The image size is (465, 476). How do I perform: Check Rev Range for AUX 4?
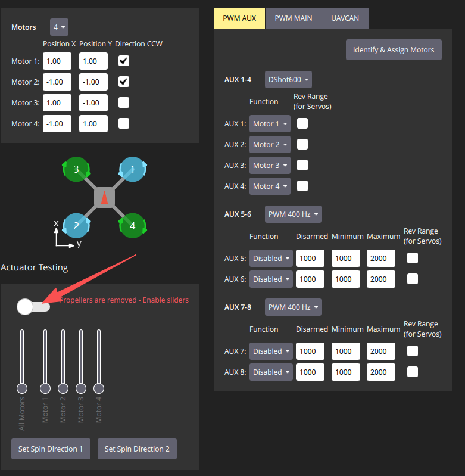click(302, 186)
